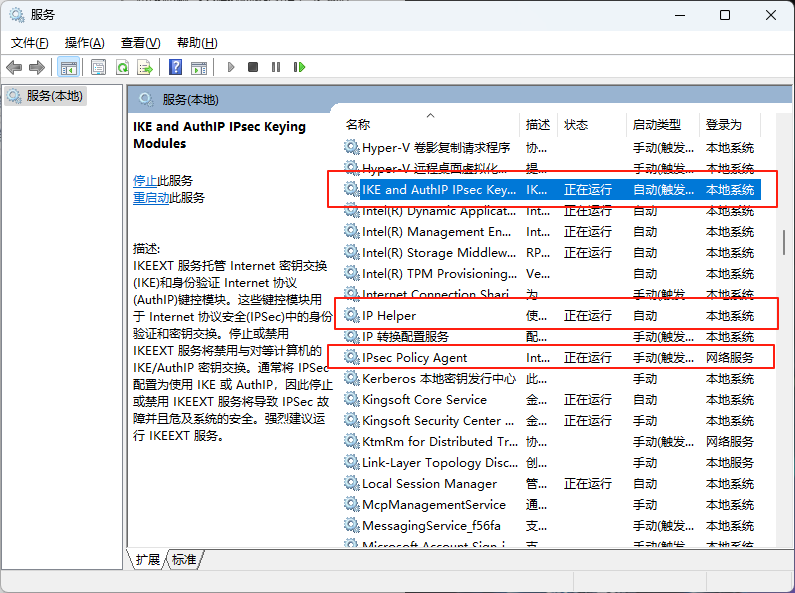Open Help via blue question mark icon
Image resolution: width=795 pixels, height=593 pixels.
(x=175, y=67)
